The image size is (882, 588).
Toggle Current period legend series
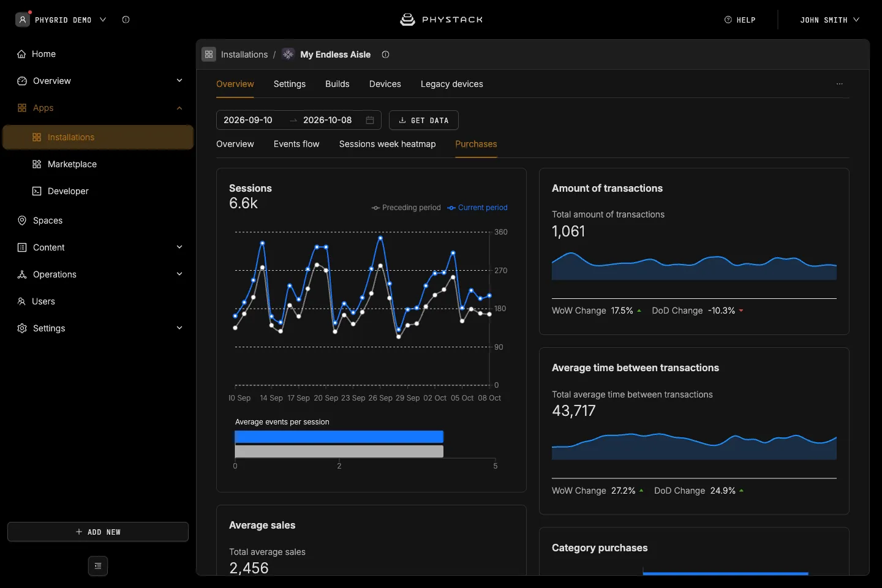pos(477,208)
